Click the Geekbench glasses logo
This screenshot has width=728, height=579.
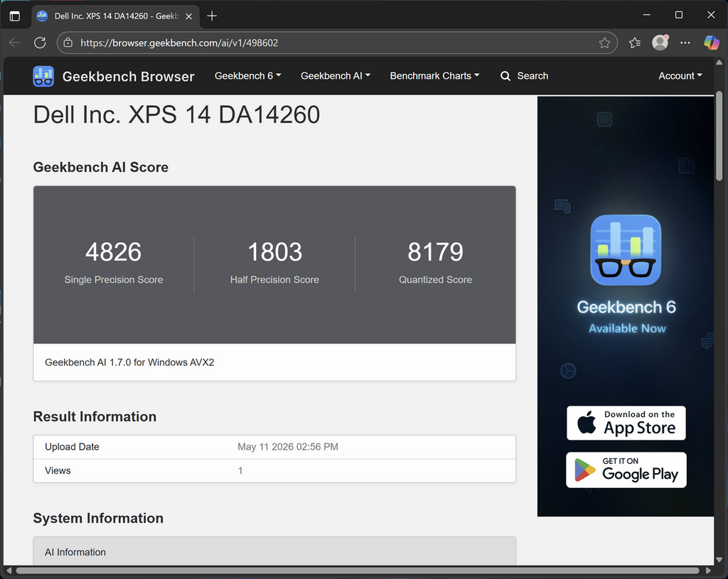click(x=43, y=76)
